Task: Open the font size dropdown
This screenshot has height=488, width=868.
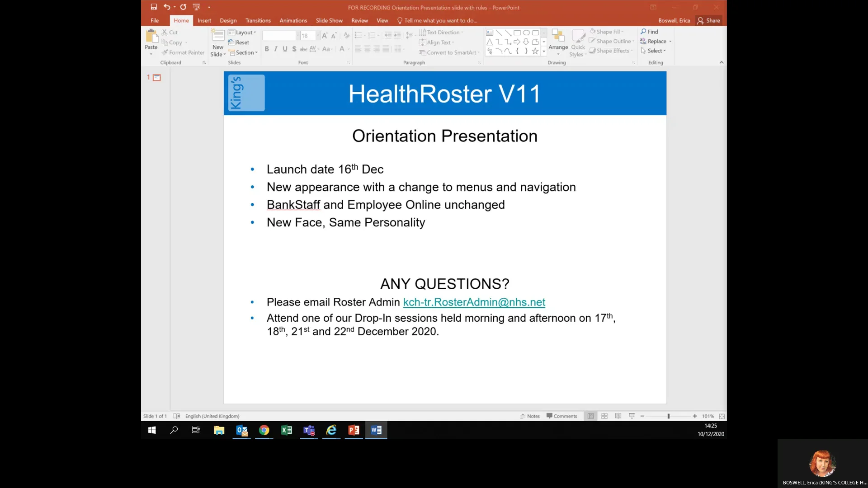Action: 318,36
